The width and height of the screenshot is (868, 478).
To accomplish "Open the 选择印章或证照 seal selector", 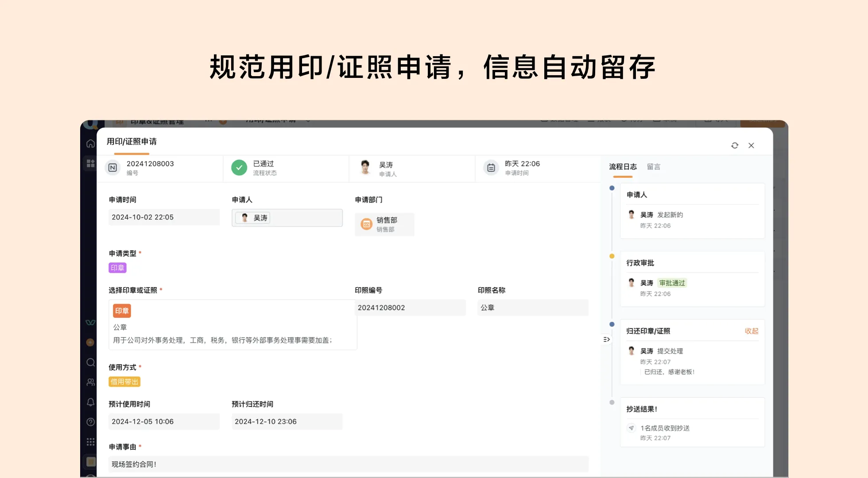I will click(232, 324).
